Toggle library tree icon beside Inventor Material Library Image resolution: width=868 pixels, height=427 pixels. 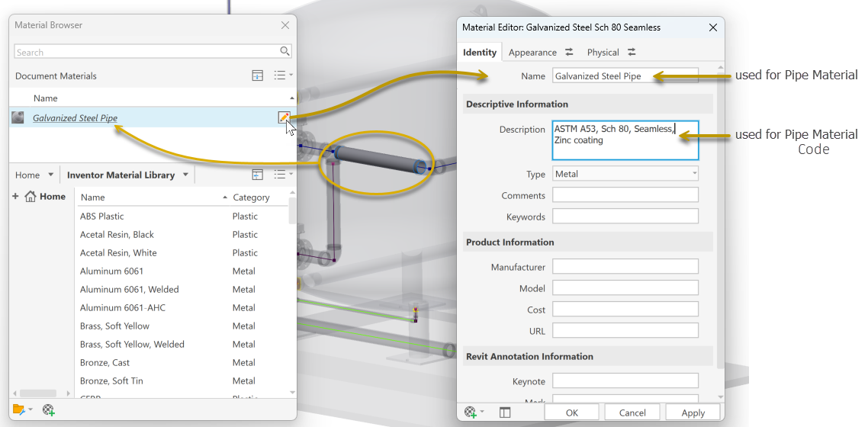[x=257, y=175]
